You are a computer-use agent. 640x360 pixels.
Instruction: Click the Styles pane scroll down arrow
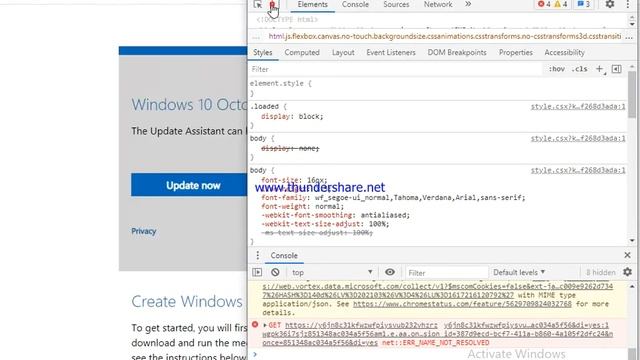coord(632,241)
